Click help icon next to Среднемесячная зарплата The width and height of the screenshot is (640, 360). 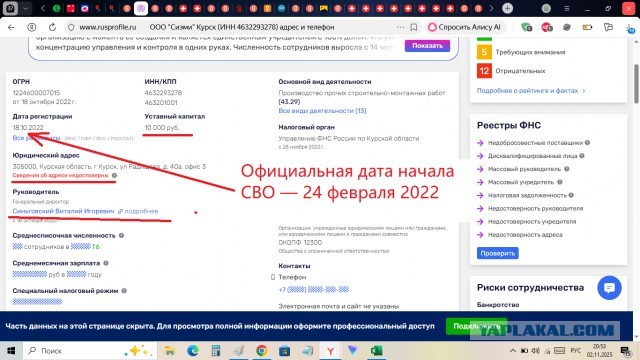tap(106, 263)
